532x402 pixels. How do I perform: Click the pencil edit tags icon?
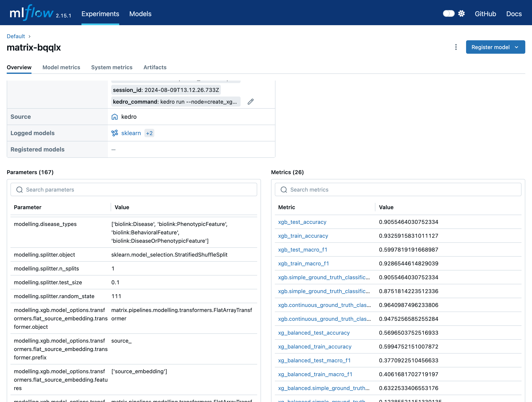pos(250,102)
